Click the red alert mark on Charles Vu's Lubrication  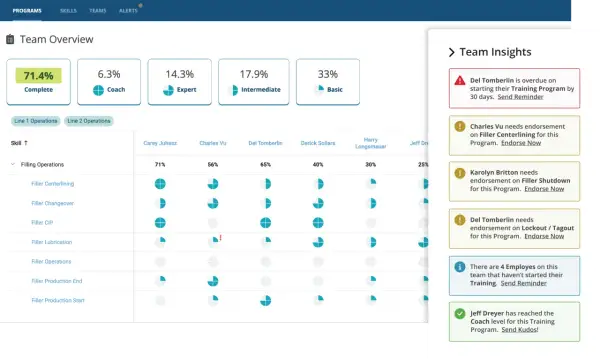221,238
